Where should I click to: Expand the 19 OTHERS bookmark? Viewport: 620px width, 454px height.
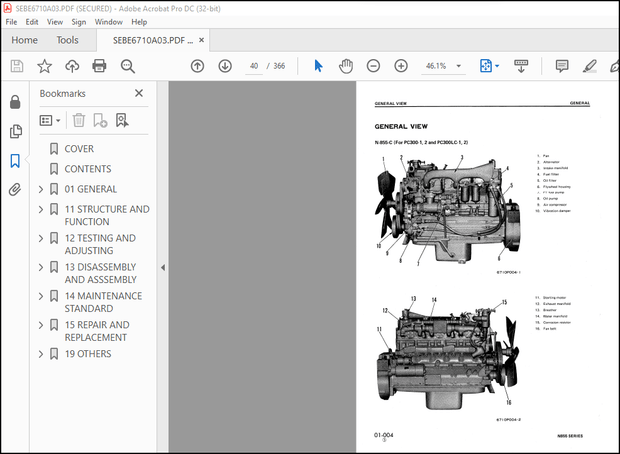tap(41, 354)
